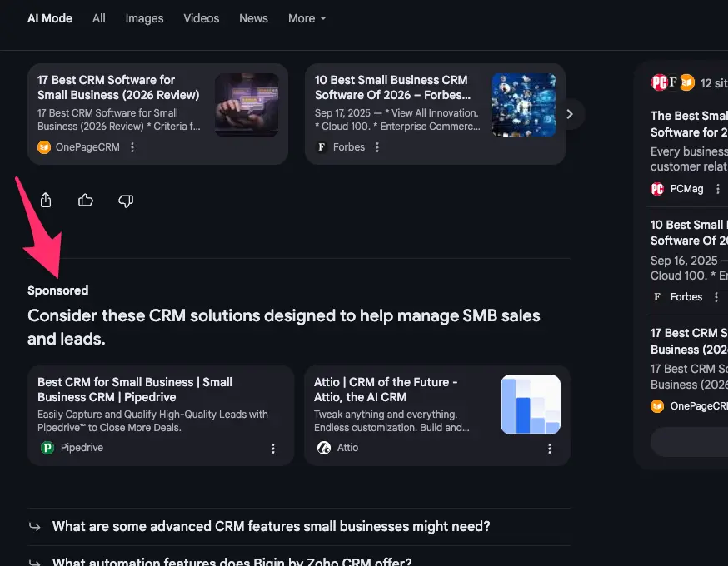Switch to the Images tab

(x=144, y=18)
